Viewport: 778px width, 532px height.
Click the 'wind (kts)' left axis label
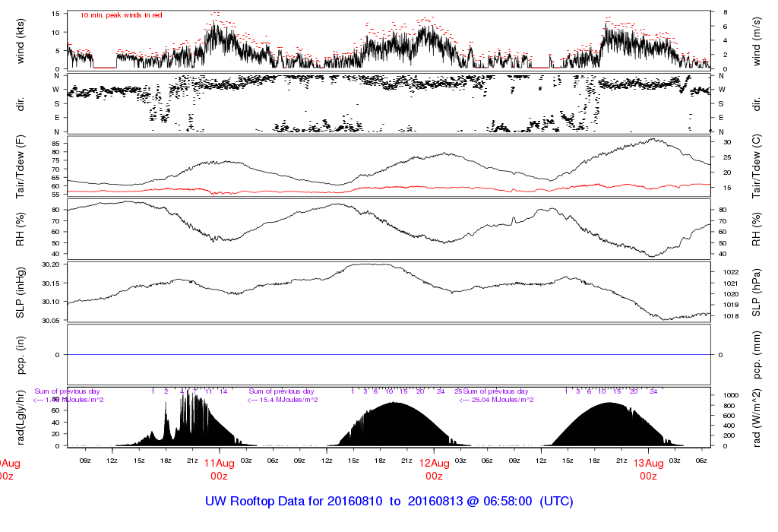21,41
